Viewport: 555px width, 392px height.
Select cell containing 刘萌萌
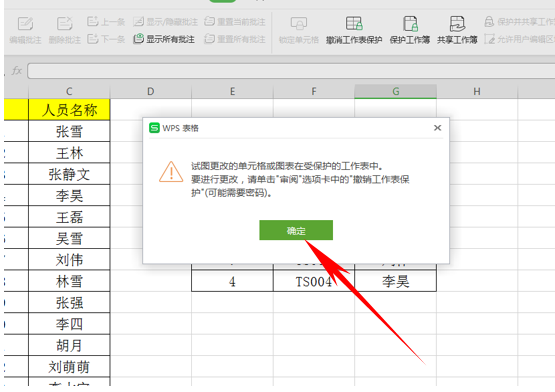tap(69, 367)
